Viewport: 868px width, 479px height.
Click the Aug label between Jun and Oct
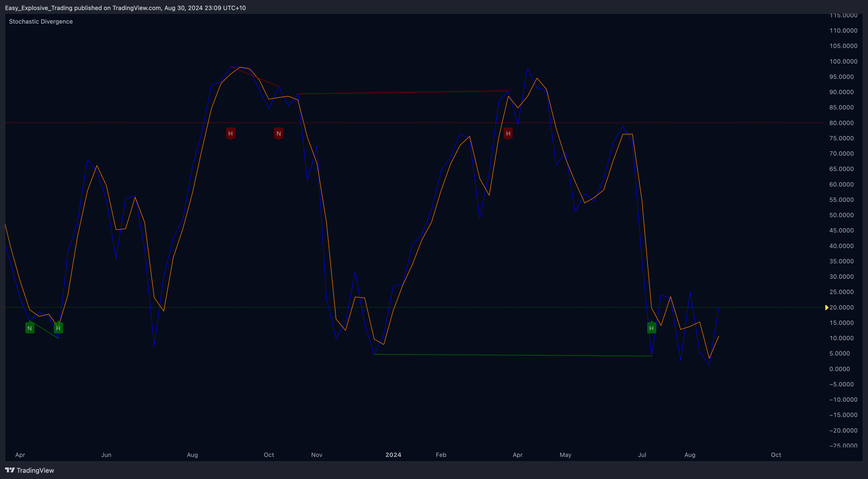coord(192,455)
